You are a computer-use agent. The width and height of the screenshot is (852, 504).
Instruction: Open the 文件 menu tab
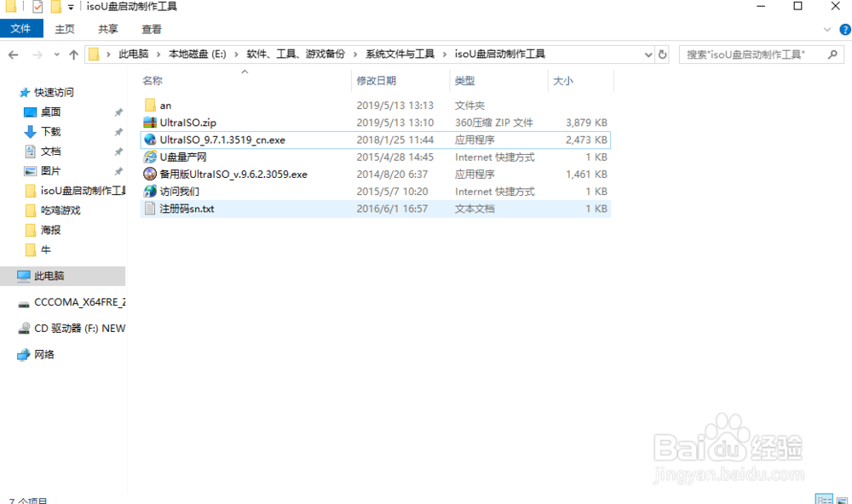pyautogui.click(x=21, y=29)
